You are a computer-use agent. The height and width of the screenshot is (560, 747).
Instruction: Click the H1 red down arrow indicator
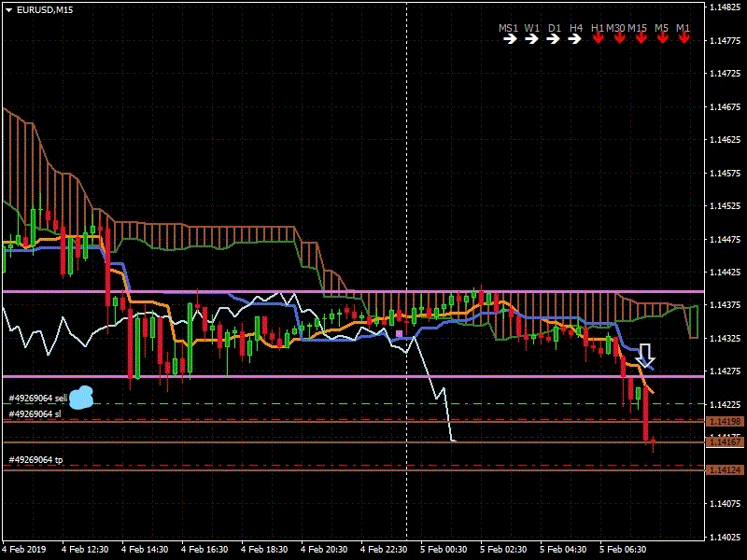(x=598, y=38)
